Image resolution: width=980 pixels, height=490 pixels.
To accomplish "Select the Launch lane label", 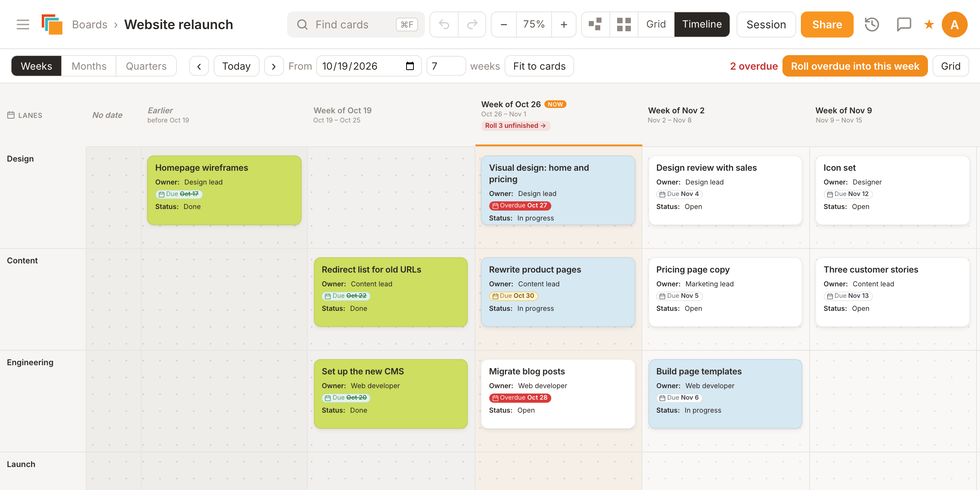I will 21,464.
